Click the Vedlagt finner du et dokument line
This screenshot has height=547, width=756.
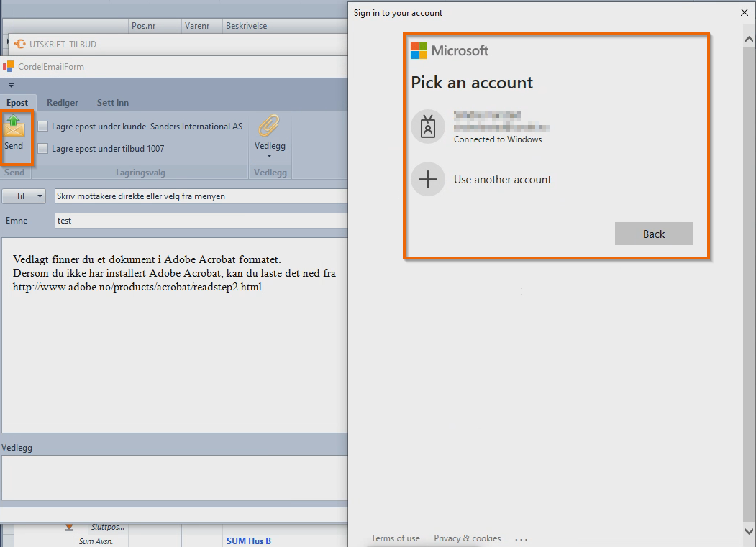147,259
